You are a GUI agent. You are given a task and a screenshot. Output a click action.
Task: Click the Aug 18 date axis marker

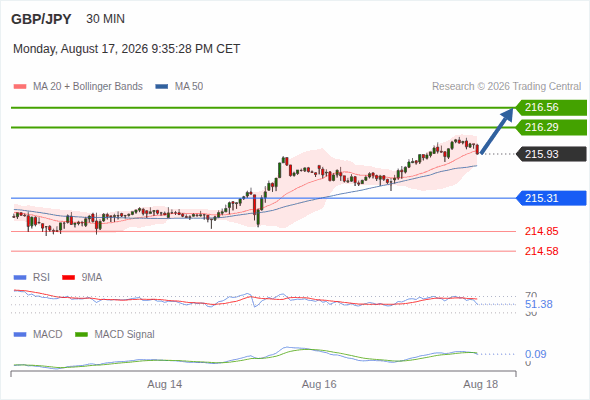tap(481, 385)
